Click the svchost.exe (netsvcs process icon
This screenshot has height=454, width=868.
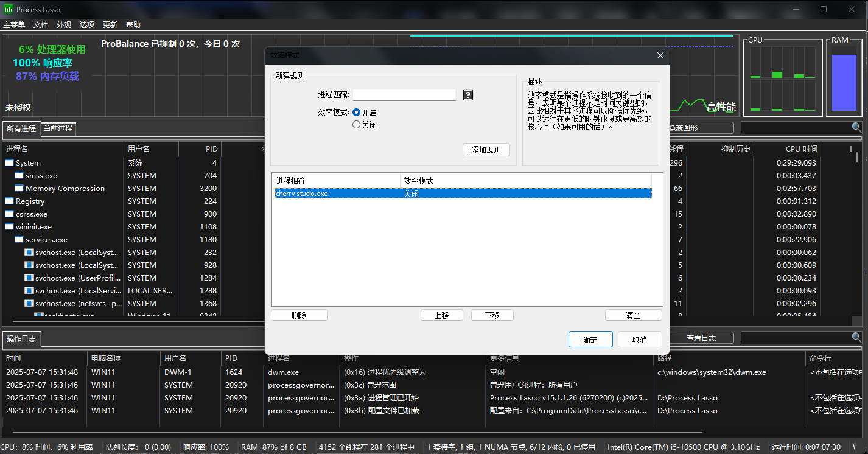[x=29, y=304]
